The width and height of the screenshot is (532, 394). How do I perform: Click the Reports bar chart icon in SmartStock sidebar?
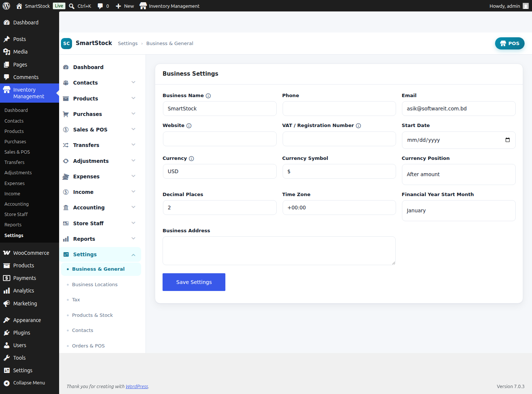pyautogui.click(x=66, y=239)
